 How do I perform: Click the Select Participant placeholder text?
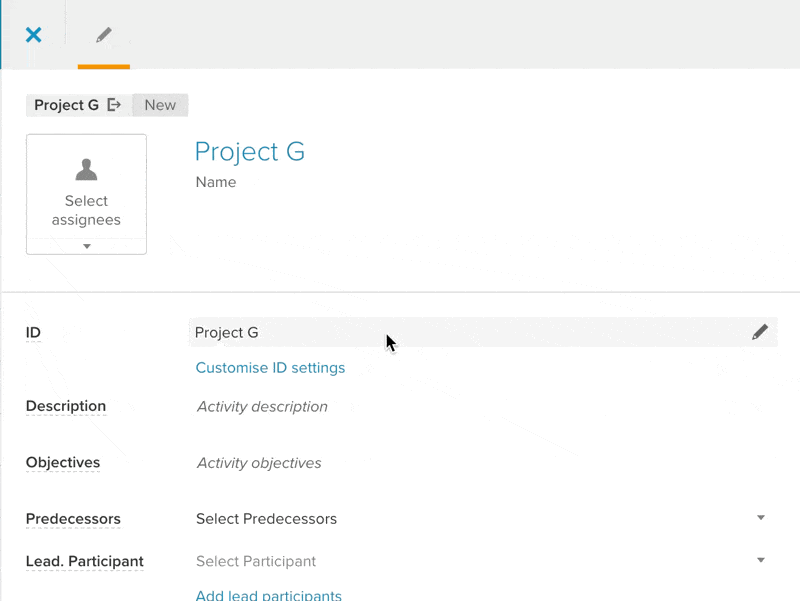point(256,561)
